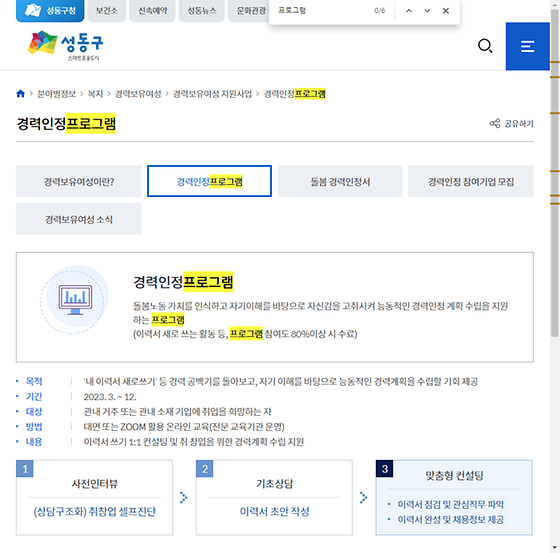Click the home icon in breadcrumb
The width and height of the screenshot is (560, 553).
coord(21,94)
